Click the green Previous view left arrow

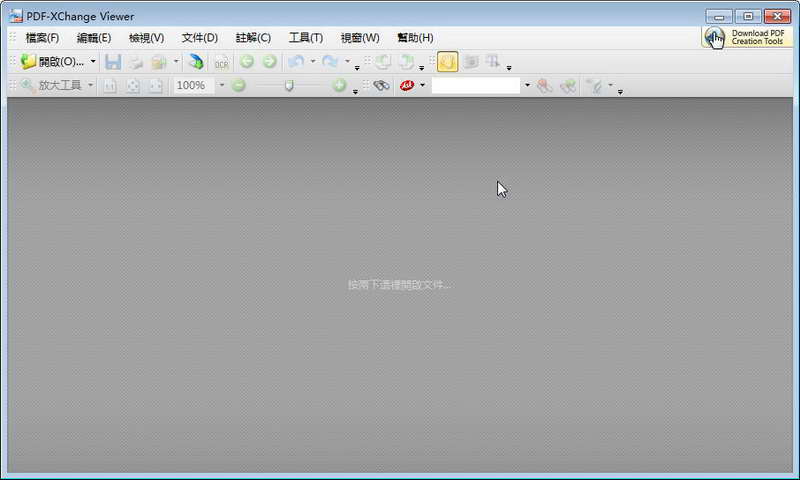coord(247,62)
